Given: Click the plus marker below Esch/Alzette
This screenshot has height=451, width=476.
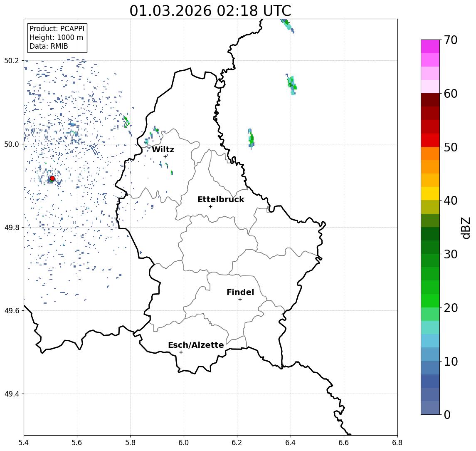Looking at the screenshot, I should pos(181,352).
